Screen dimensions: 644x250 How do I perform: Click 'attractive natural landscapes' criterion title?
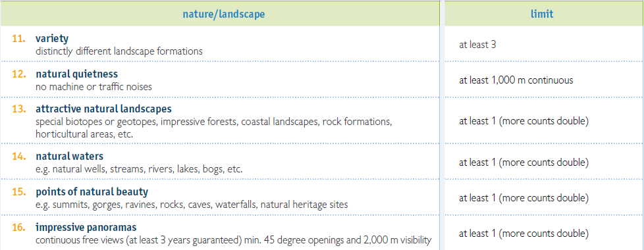point(103,110)
